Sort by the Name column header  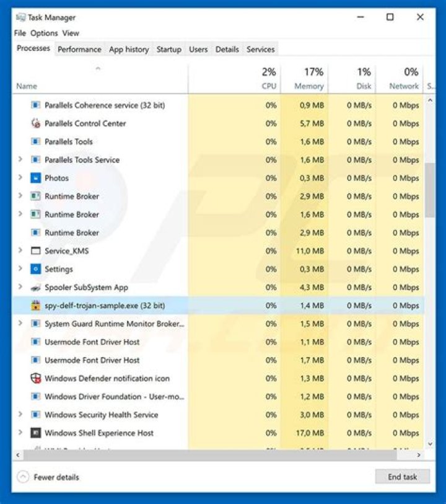pyautogui.click(x=100, y=79)
